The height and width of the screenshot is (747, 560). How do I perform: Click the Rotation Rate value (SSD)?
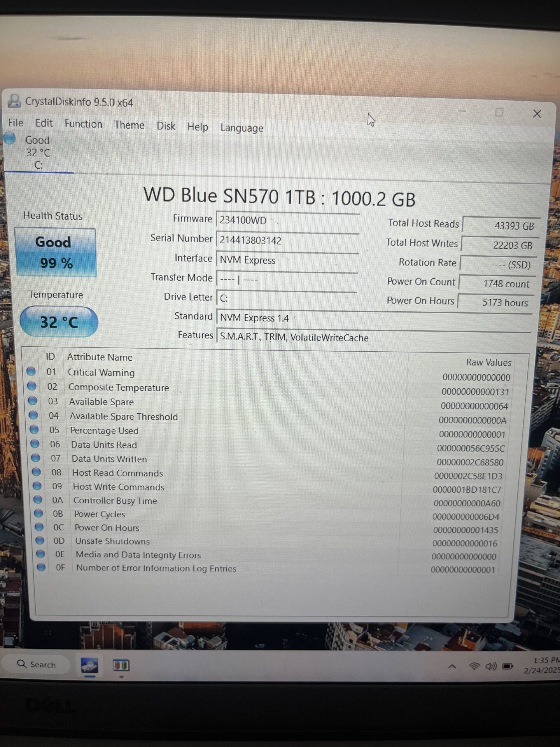coord(498,264)
